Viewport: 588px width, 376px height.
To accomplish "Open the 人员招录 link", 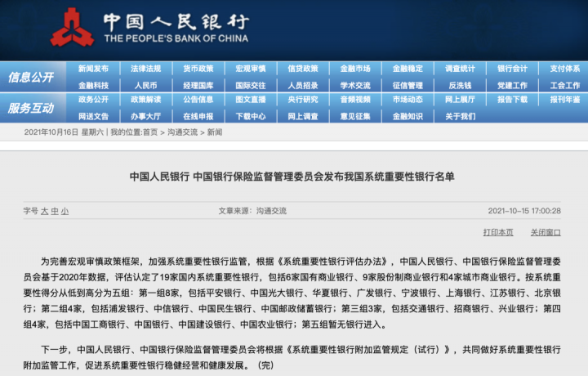I will [x=303, y=86].
